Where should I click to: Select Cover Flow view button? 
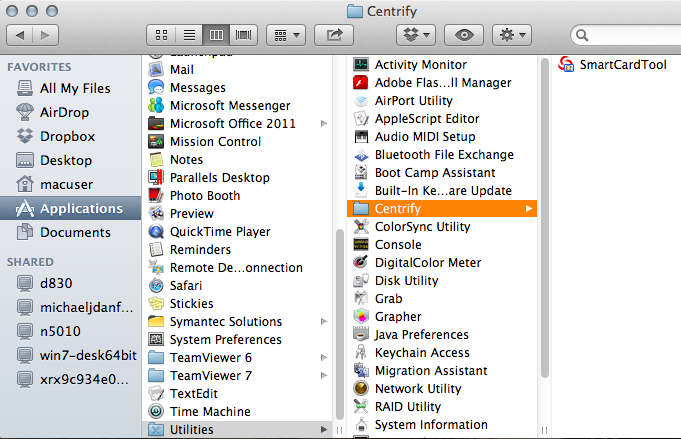pyautogui.click(x=244, y=34)
